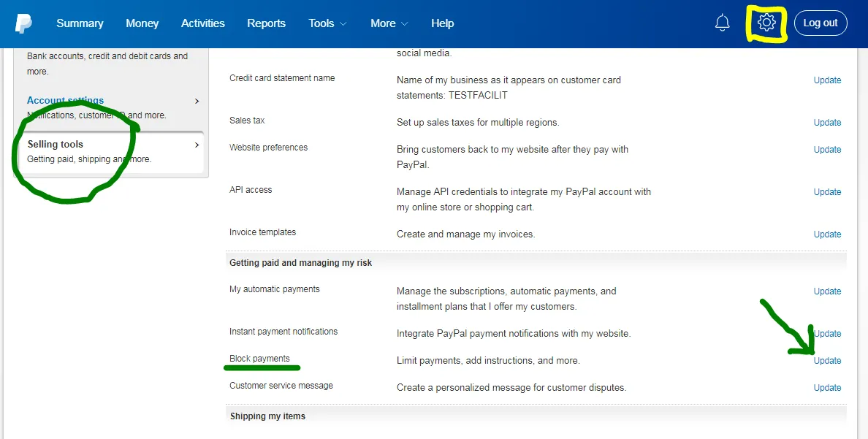Click the 'Invoice templates' label

pos(262,232)
